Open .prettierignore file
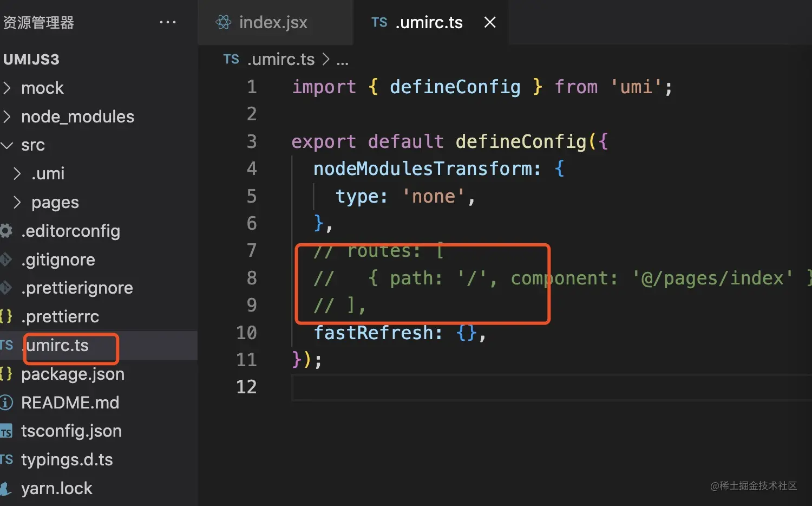 coord(77,288)
